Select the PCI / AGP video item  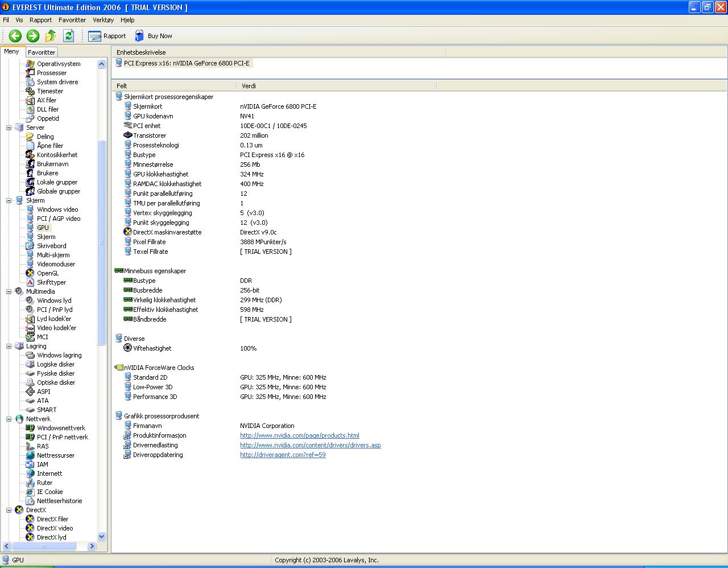pos(59,219)
